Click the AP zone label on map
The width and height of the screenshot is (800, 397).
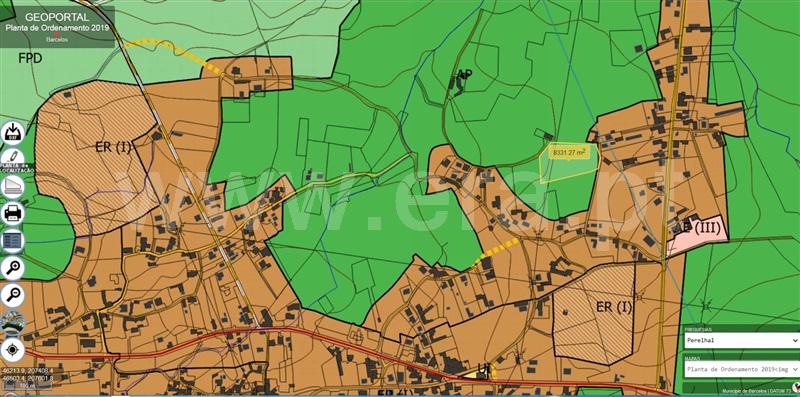coord(464,75)
